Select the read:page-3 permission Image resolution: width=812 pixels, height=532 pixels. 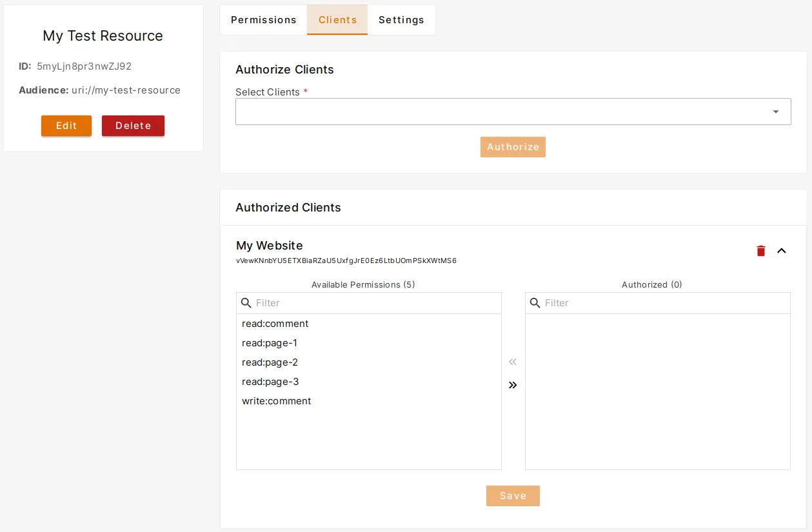coord(270,382)
